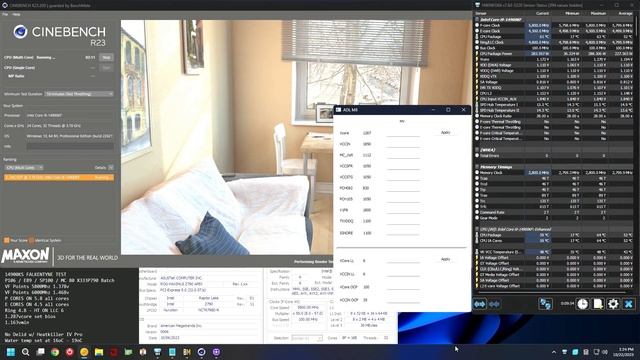Select Gear Mode timing row
640x360 pixels.
[x=555, y=218]
